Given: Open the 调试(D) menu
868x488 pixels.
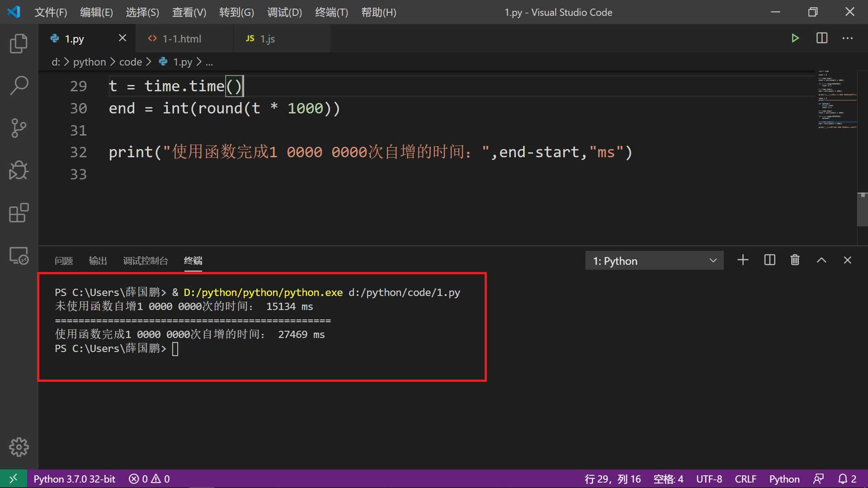Looking at the screenshot, I should click(284, 12).
